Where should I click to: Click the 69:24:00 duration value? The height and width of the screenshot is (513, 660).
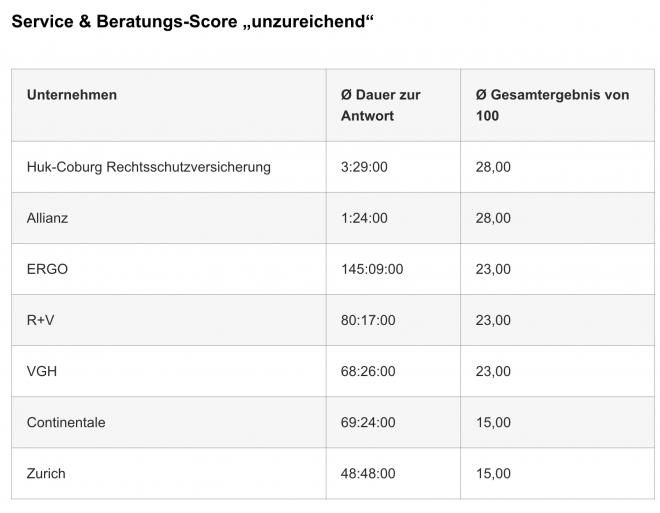(368, 422)
